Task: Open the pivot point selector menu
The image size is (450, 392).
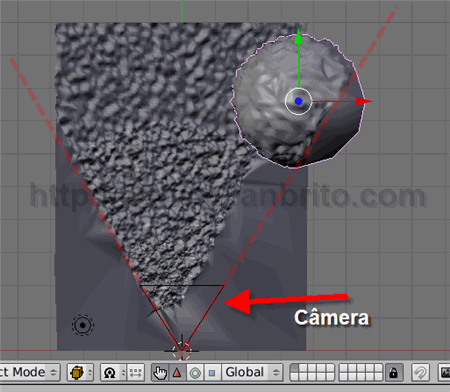Action: [113, 372]
